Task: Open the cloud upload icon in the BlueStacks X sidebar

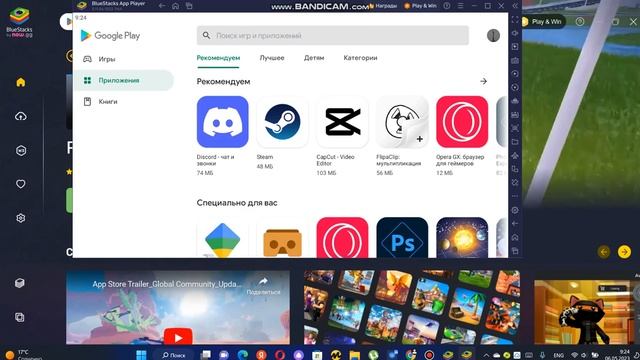Action: 20,116
